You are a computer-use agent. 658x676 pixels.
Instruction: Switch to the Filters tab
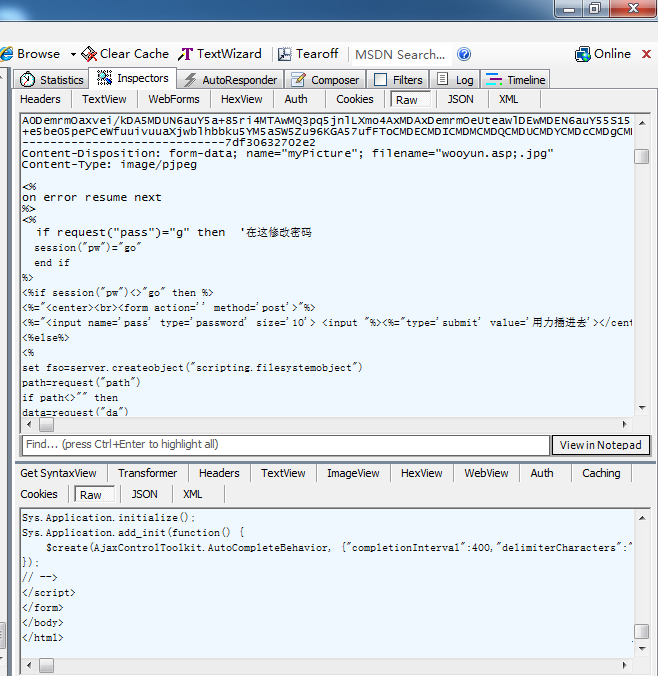398,79
